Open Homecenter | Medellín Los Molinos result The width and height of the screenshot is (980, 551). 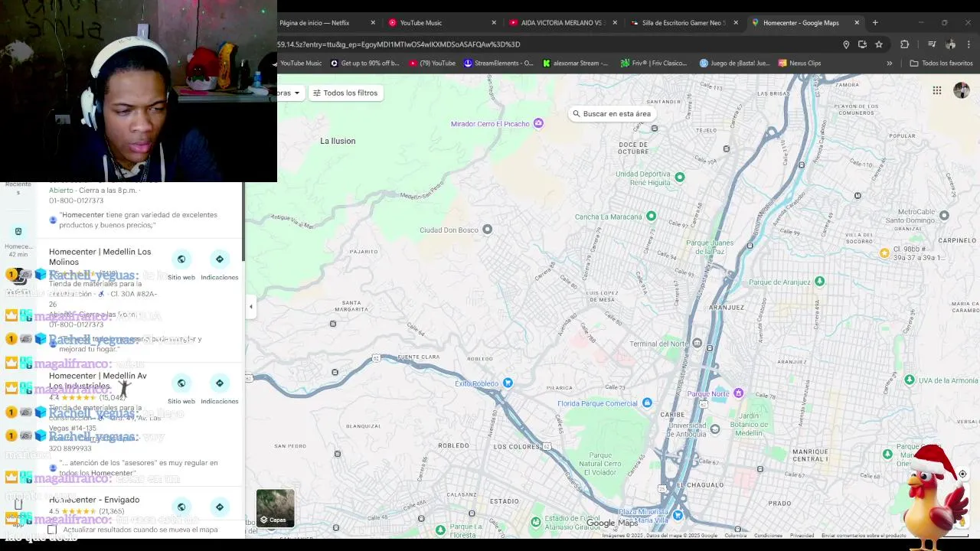coord(100,257)
